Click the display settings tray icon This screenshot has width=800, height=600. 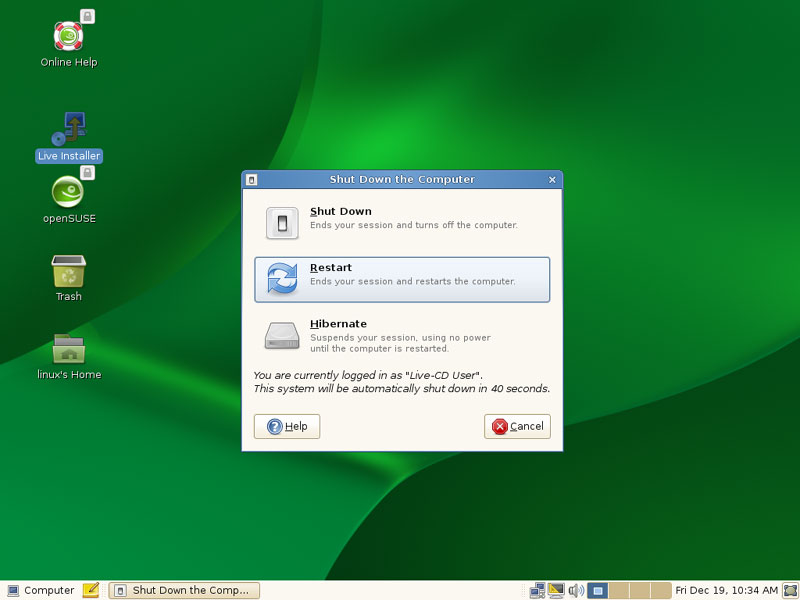point(556,590)
